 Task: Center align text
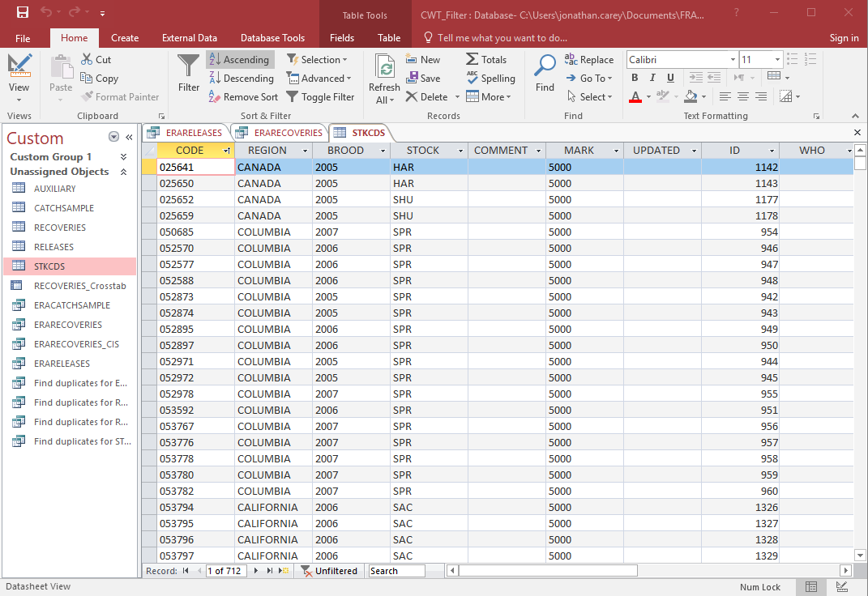[x=743, y=96]
